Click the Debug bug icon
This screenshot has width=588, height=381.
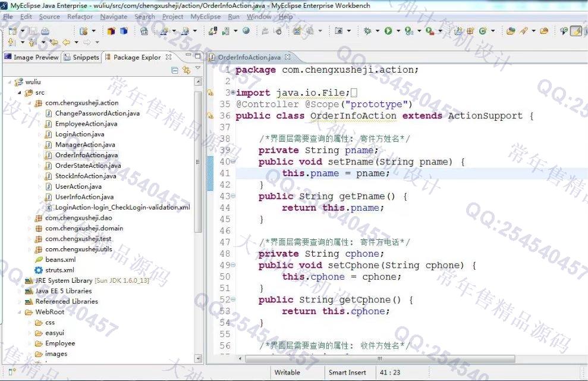(367, 31)
